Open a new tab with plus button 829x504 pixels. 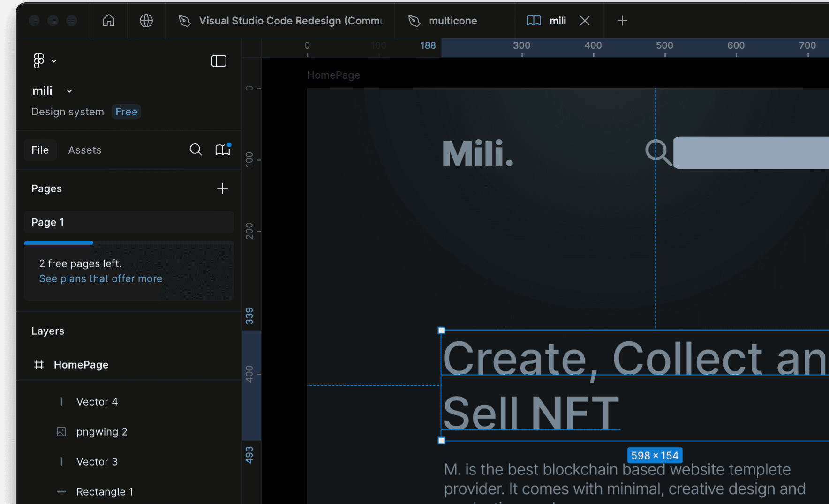click(622, 21)
